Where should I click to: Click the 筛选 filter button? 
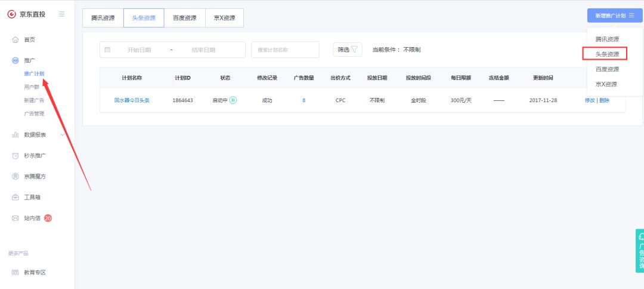348,50
